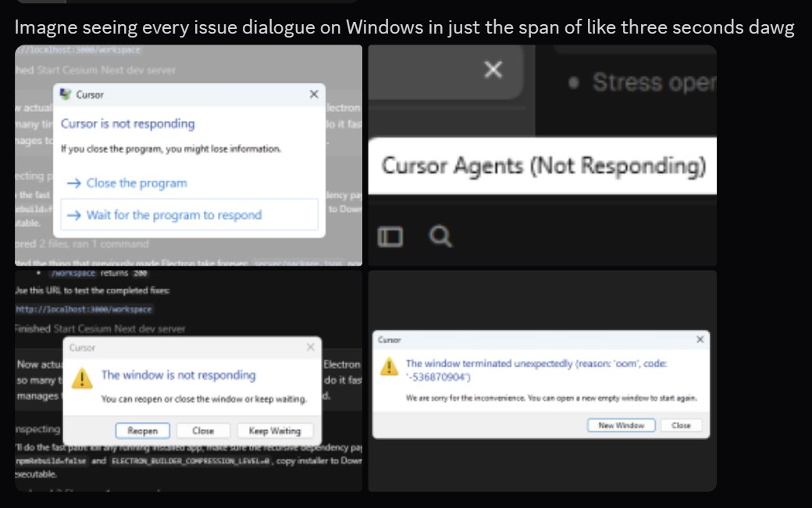Click the X on 'terminated unexpectedly' dialog
This screenshot has width=812, height=508.
(700, 339)
